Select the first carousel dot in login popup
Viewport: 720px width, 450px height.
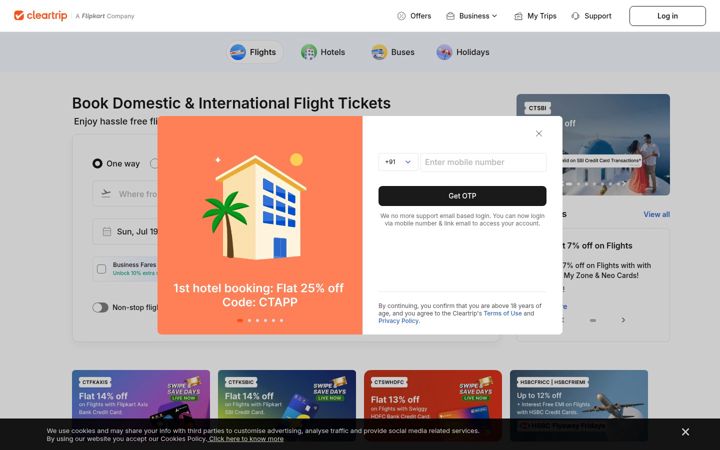coord(240,321)
